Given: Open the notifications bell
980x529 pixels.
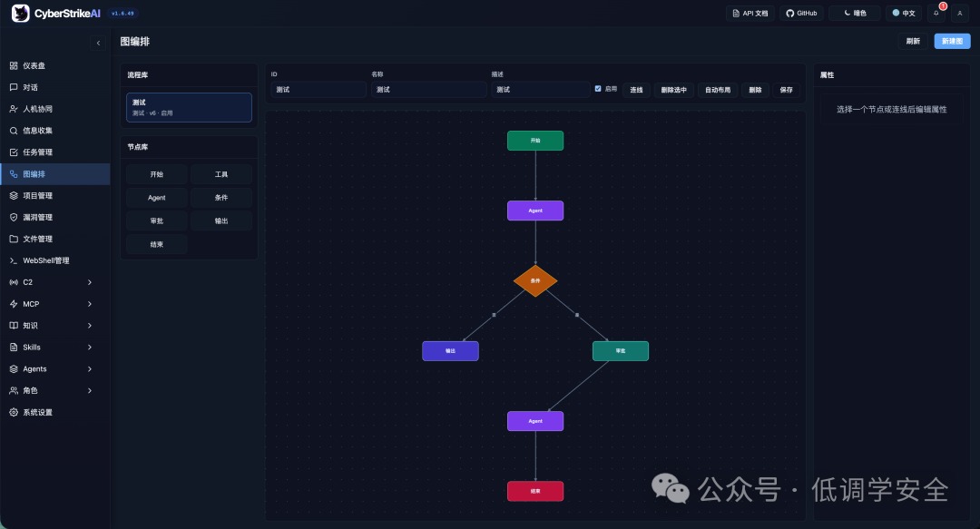Looking at the screenshot, I should (936, 13).
